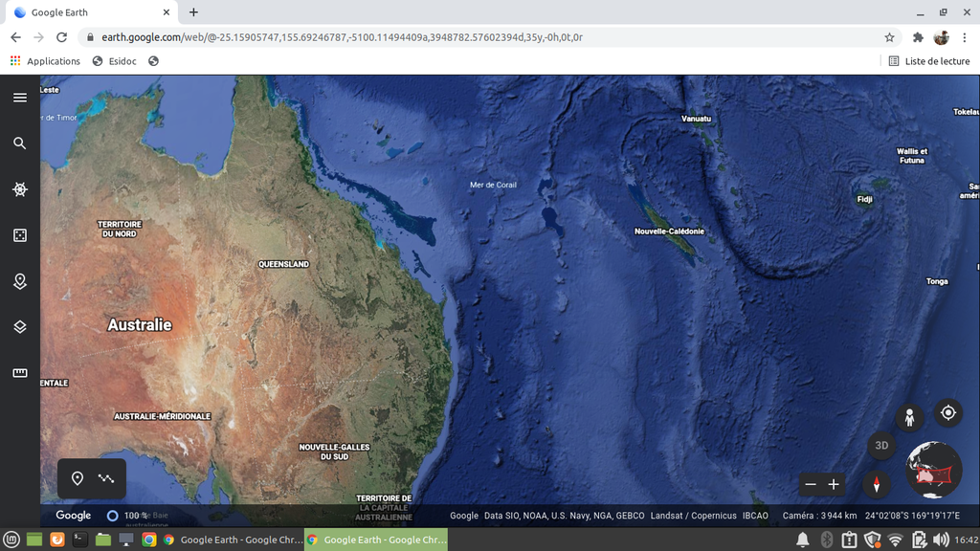This screenshot has height=551, width=980.
Task: Open Map Style using the layers icon
Action: [x=20, y=327]
